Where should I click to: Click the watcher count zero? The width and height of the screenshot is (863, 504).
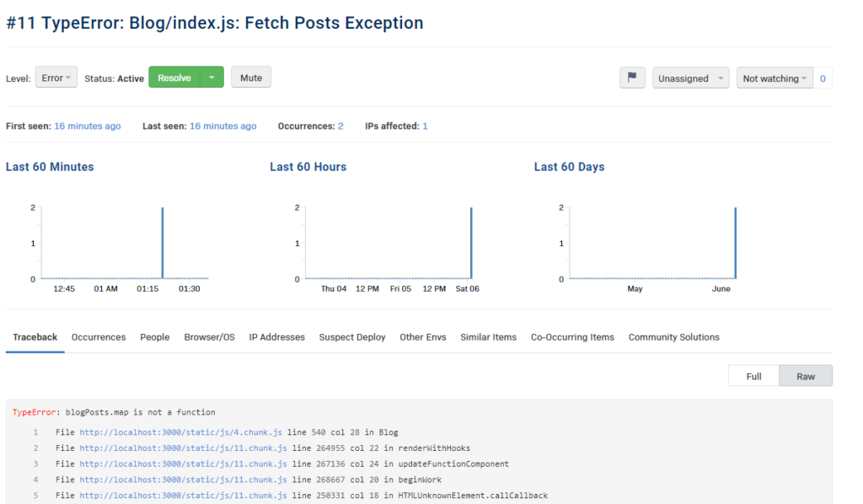823,78
